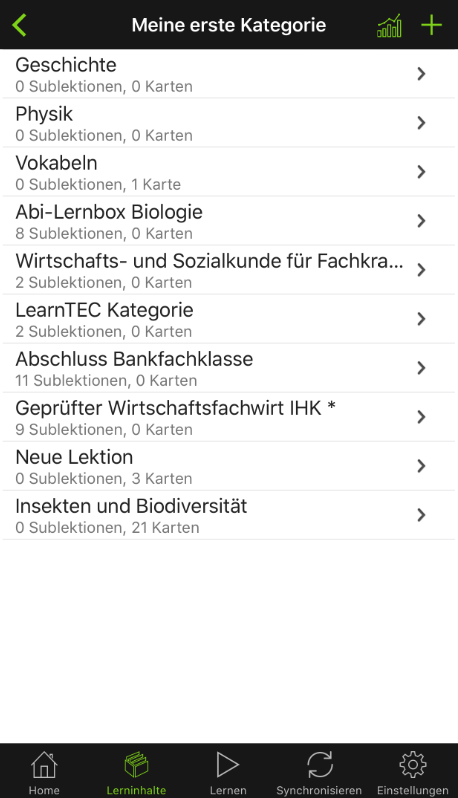Open Geprüfter Wirtschaftsfachwirt IHK entry

pyautogui.click(x=229, y=417)
